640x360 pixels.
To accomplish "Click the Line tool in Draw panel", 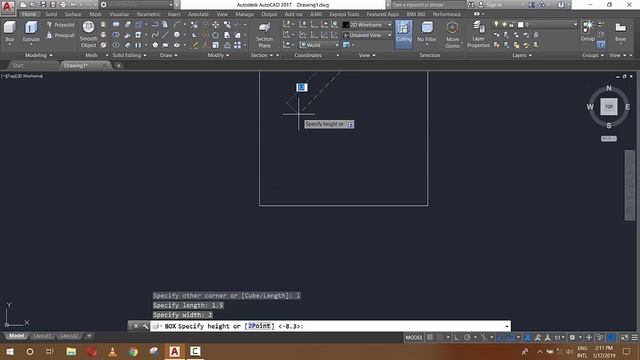I will click(x=165, y=35).
